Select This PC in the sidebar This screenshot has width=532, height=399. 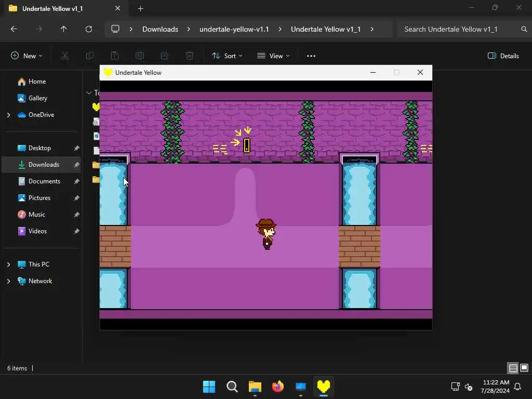point(38,264)
